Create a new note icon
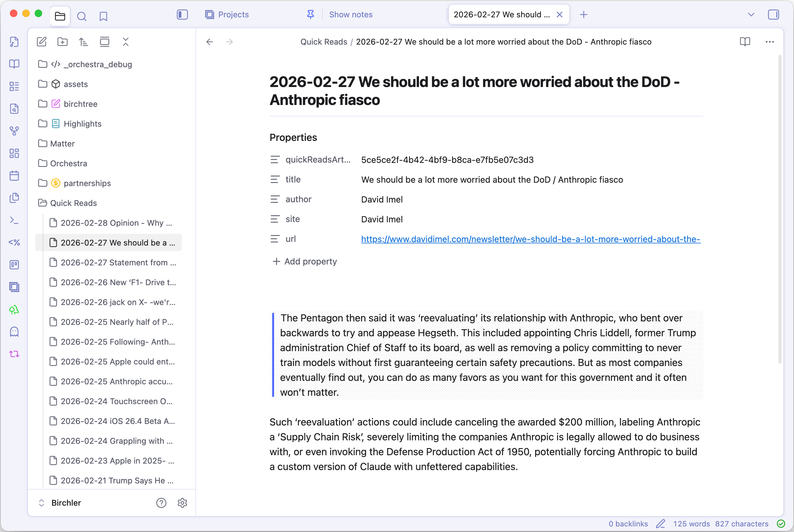Image resolution: width=794 pixels, height=532 pixels. 41,42
